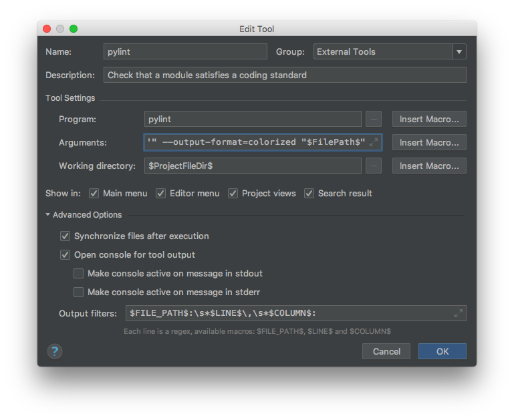Click the gray minimize window button
The width and height of the screenshot is (514, 420).
[x=60, y=29]
